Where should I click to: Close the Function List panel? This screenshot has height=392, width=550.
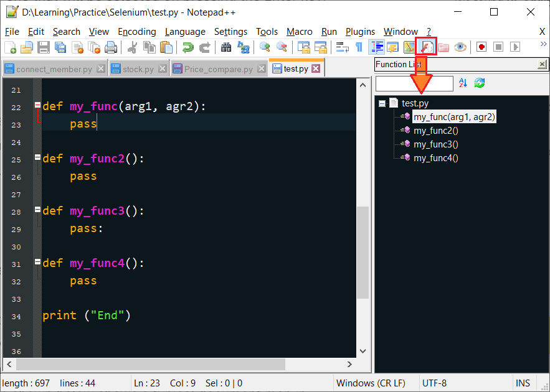[542, 64]
